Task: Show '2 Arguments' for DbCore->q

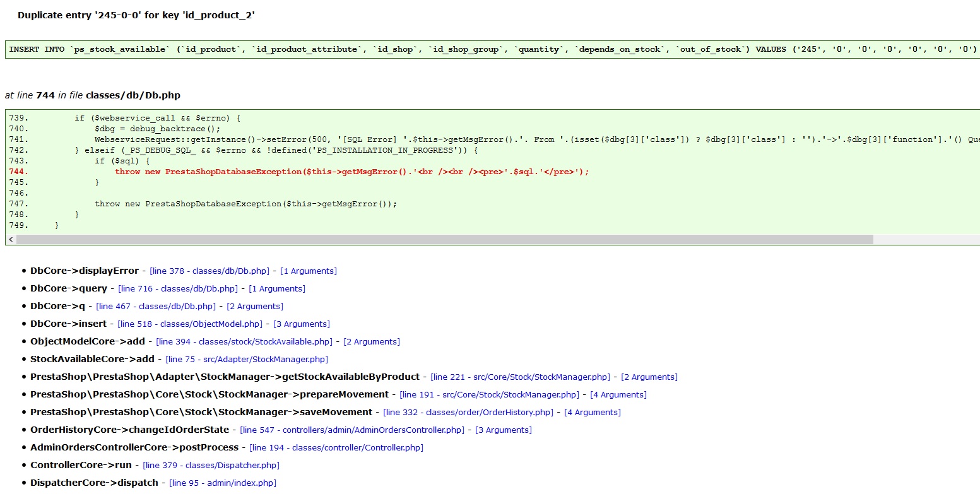Action: [x=255, y=306]
